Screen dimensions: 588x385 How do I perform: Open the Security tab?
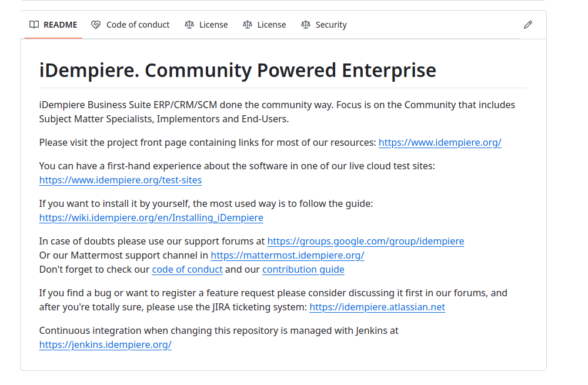pos(330,24)
